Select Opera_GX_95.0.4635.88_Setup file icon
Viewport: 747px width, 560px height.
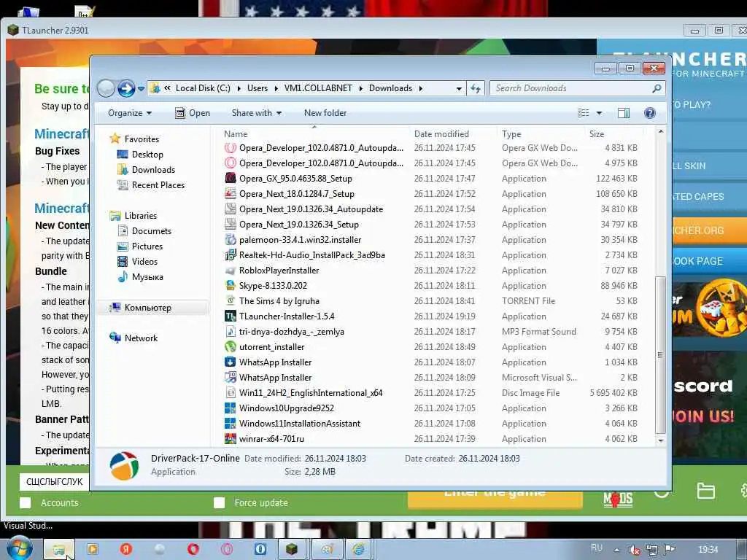(231, 179)
